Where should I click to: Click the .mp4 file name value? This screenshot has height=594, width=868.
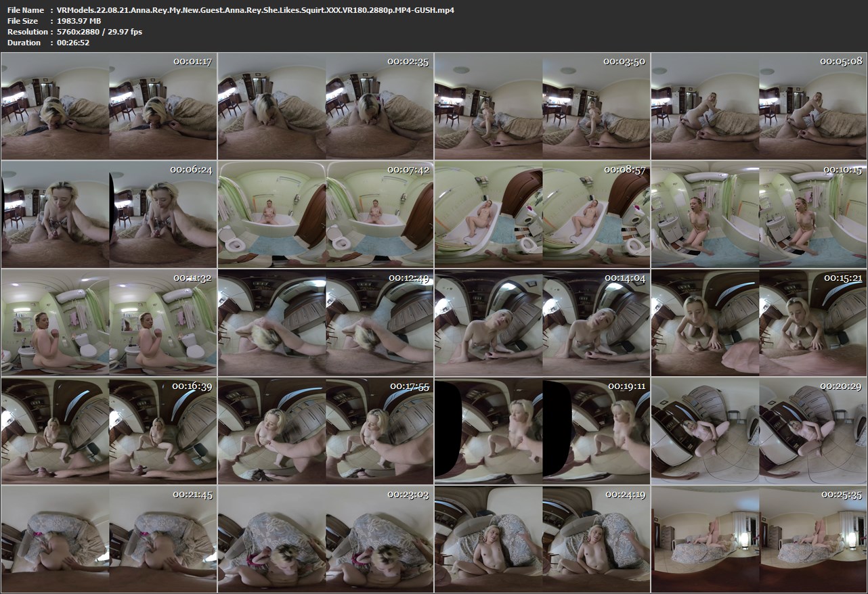[256, 10]
